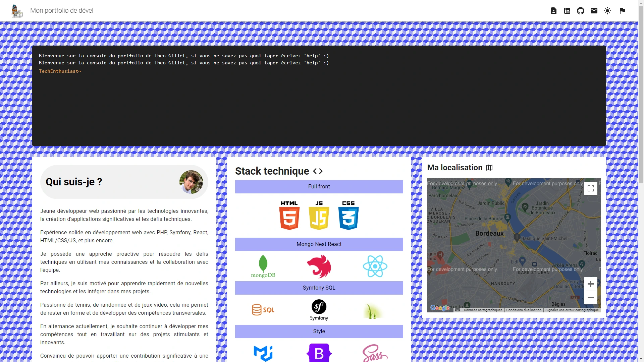Image resolution: width=644 pixels, height=362 pixels.
Task: Click the code brackets icon beside Stack technique
Action: pos(318,171)
